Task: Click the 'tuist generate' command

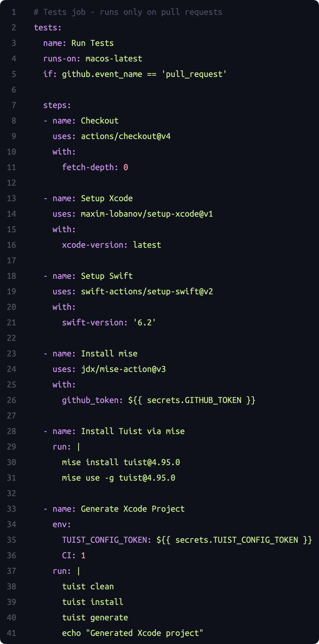Action: (95, 617)
